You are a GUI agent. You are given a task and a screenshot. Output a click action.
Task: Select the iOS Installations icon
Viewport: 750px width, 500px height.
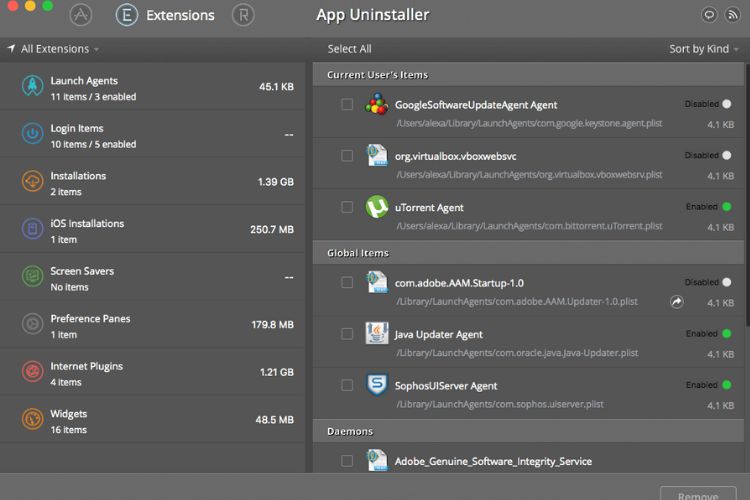pos(33,229)
